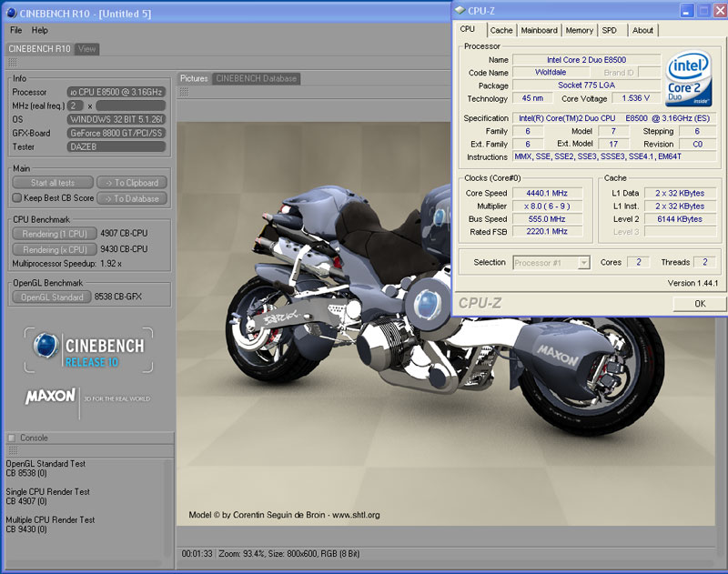
Task: Click the Bus Speed value 555.0 MHz
Action: click(547, 219)
